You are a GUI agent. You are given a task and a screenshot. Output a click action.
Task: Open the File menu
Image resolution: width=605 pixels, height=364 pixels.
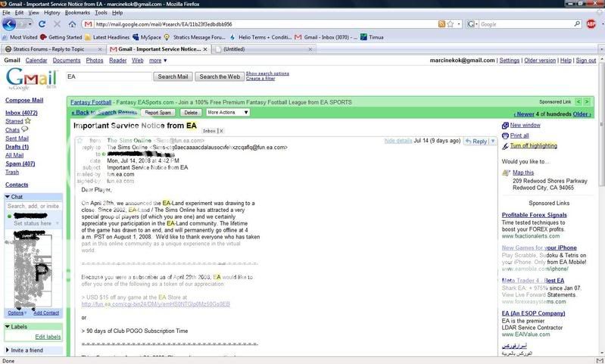[6, 13]
